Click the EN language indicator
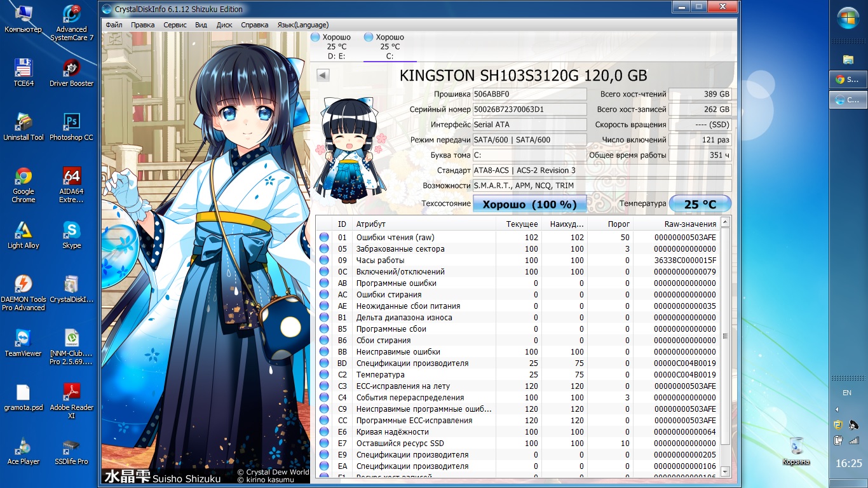Image resolution: width=868 pixels, height=488 pixels. pos(847,393)
